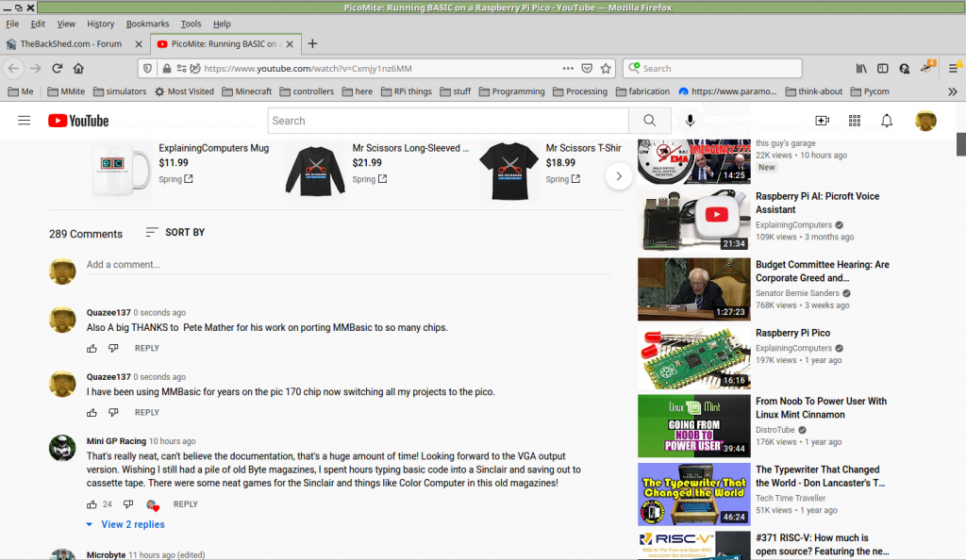The width and height of the screenshot is (966, 560).
Task: Show more bookmarks toolbar overflow chevron
Action: click(x=952, y=91)
